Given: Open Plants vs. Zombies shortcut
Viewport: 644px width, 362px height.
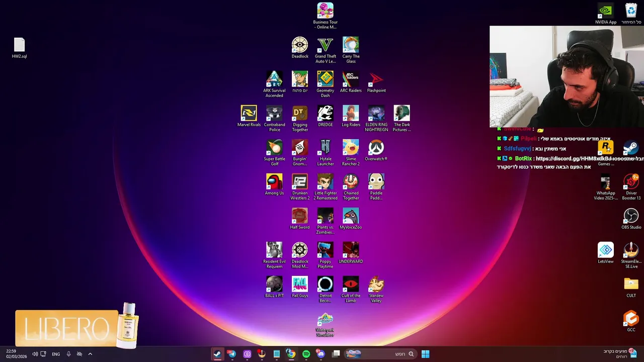Looking at the screenshot, I should point(325,221).
